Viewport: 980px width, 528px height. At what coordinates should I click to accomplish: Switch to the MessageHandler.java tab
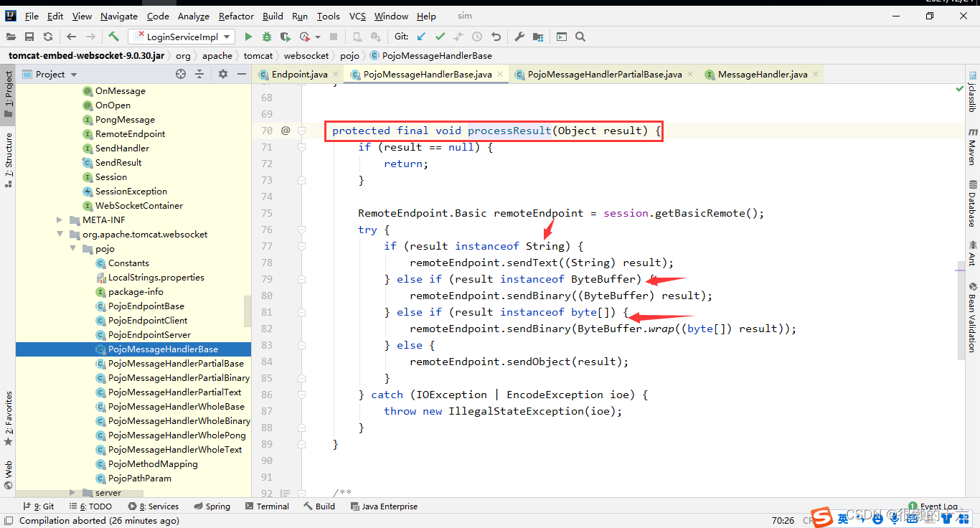pyautogui.click(x=762, y=74)
